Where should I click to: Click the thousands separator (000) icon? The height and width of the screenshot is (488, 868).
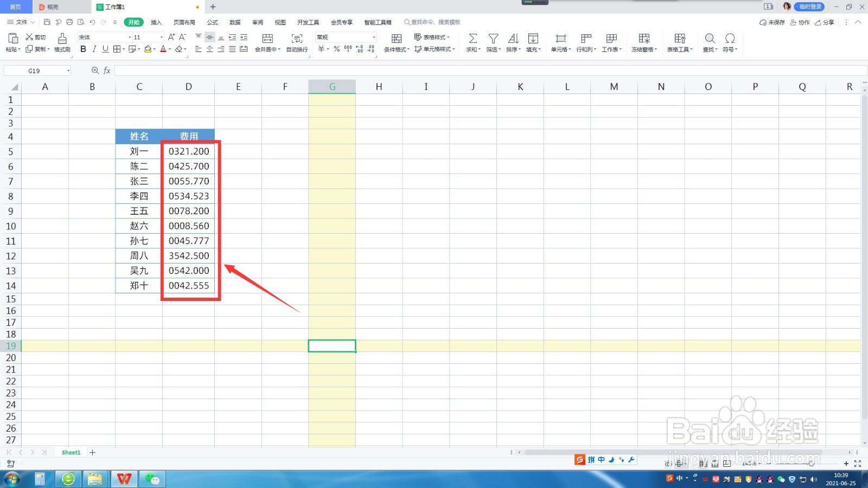tap(348, 49)
